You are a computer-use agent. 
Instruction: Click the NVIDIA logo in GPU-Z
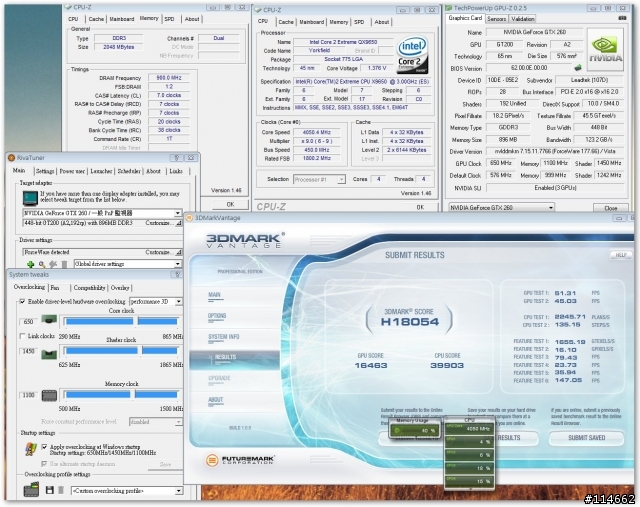pos(605,47)
